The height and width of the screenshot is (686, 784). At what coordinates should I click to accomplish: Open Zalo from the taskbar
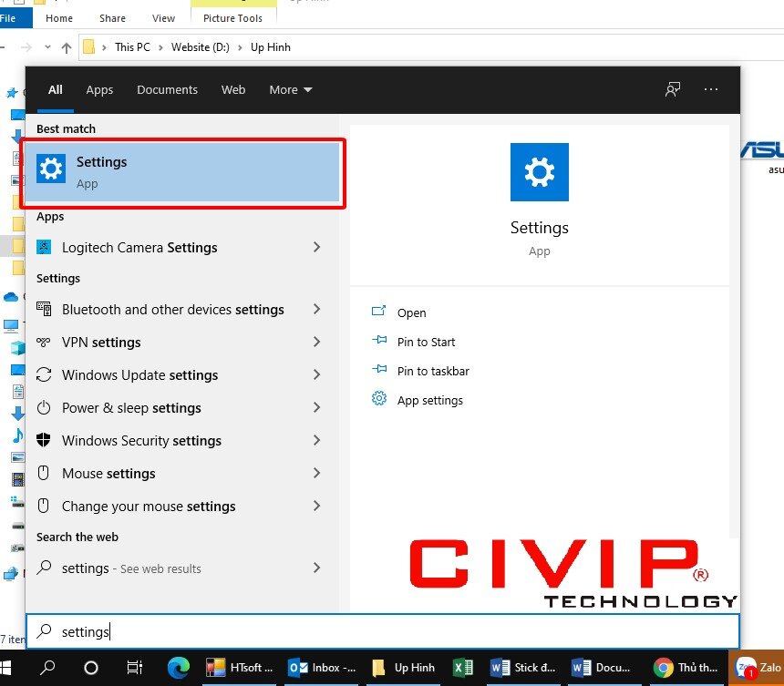coord(758,668)
